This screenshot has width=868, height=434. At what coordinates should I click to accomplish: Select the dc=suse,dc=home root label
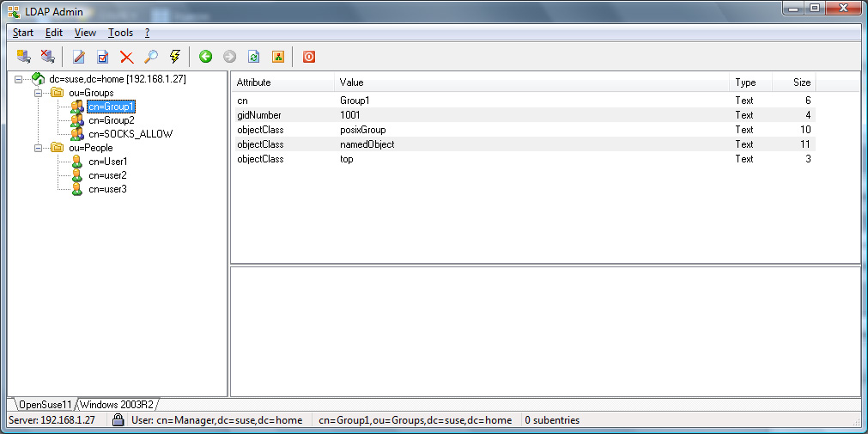[118, 79]
